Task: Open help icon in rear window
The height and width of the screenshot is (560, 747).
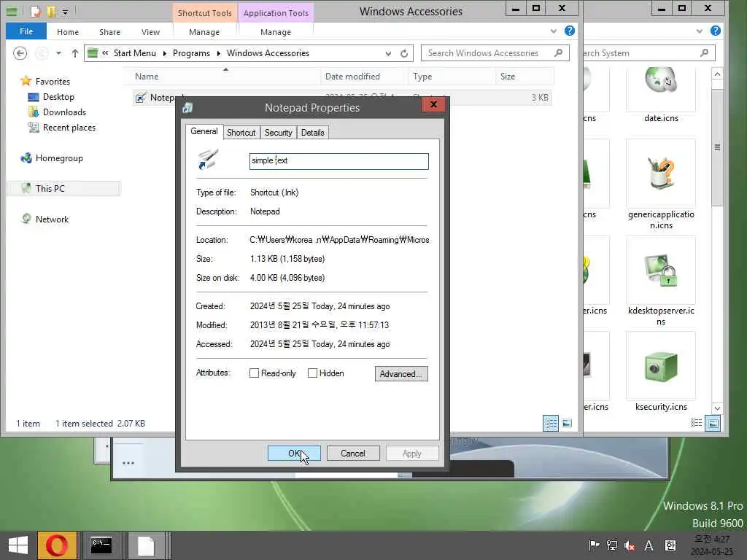Action: coord(716,31)
